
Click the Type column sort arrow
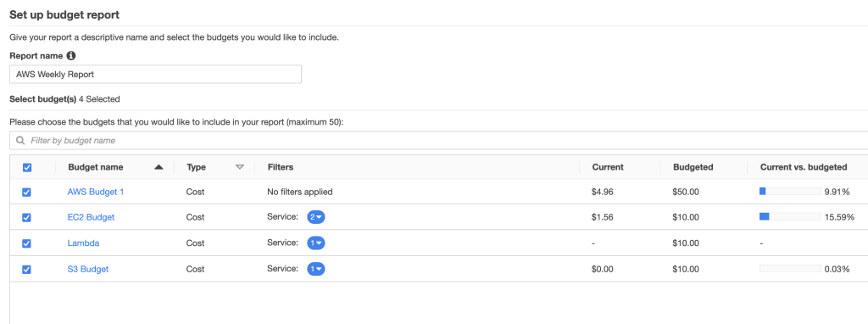pos(240,167)
